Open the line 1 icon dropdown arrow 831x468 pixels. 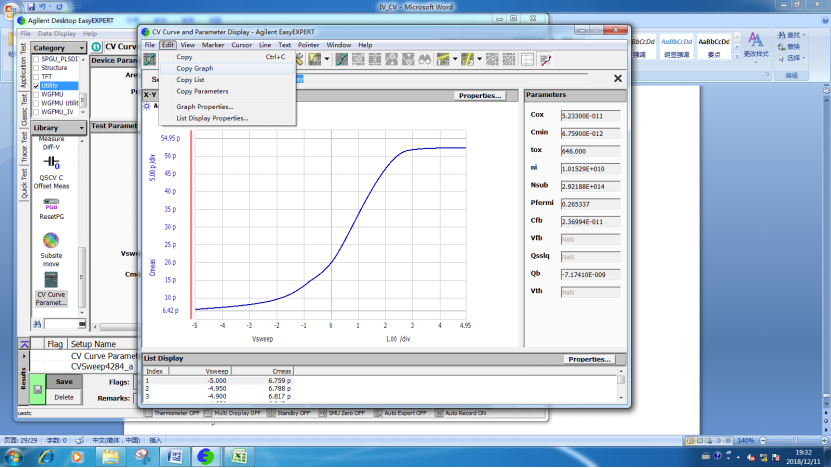pyautogui.click(x=455, y=59)
